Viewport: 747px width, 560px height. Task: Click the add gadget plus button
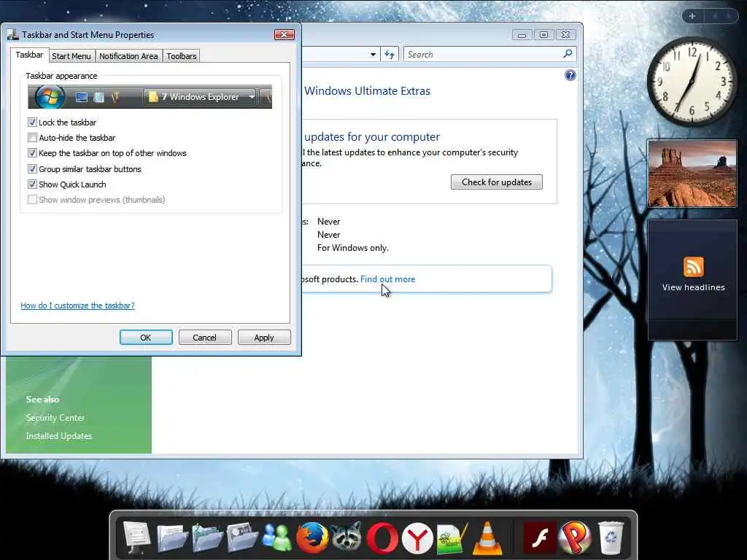pos(692,16)
